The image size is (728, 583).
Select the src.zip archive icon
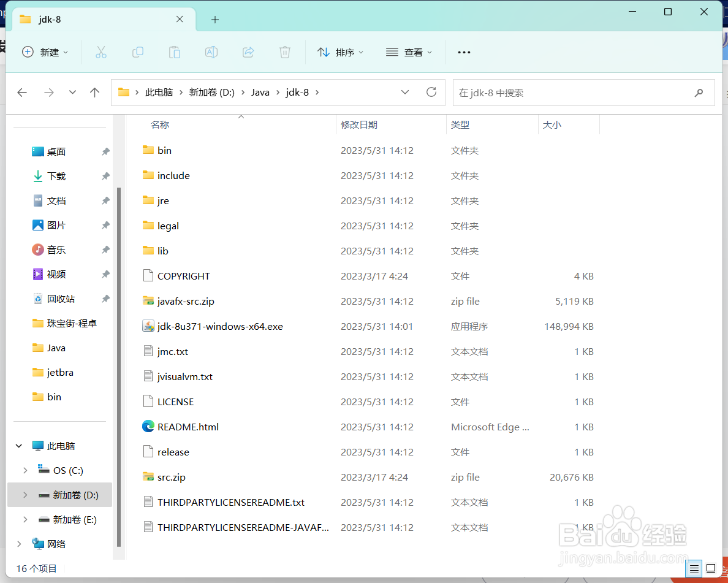click(148, 476)
